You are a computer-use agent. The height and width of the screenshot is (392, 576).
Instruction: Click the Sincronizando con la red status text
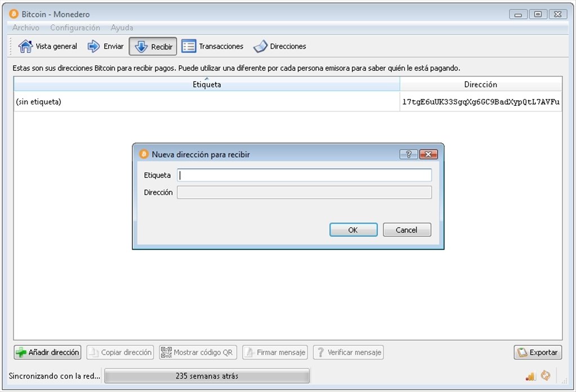point(55,376)
